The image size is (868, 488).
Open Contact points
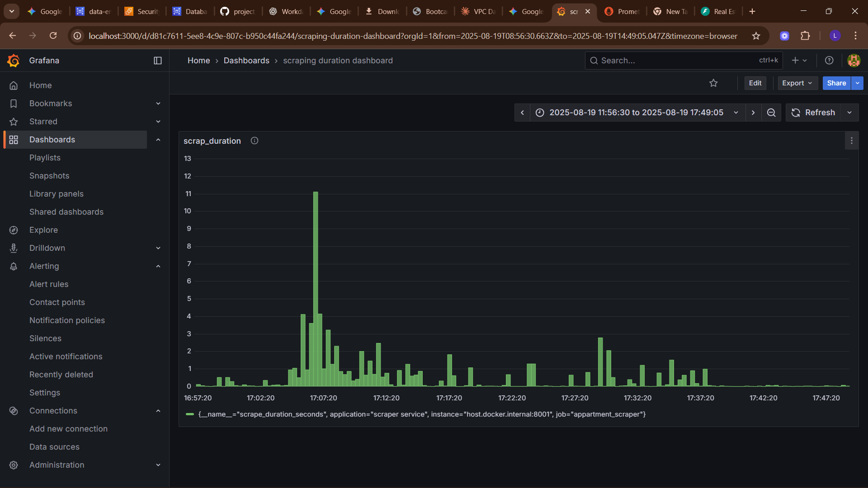pyautogui.click(x=57, y=302)
